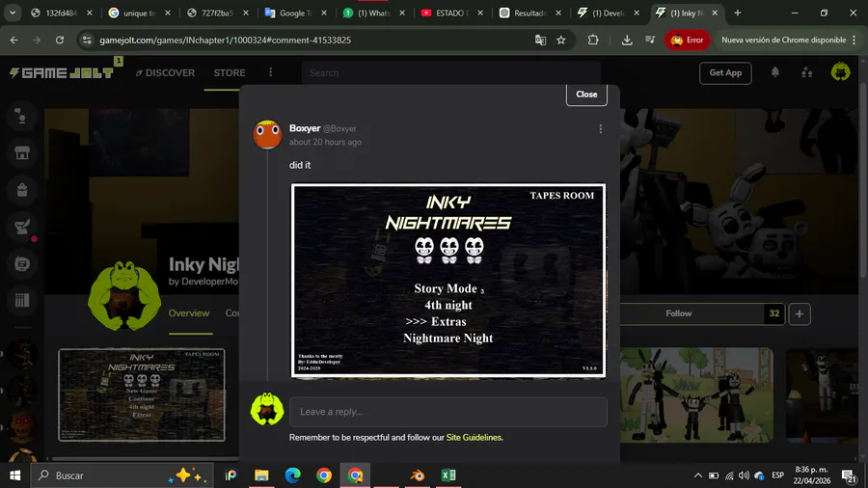The height and width of the screenshot is (488, 868).
Task: Click the profile Error button
Action: point(687,40)
